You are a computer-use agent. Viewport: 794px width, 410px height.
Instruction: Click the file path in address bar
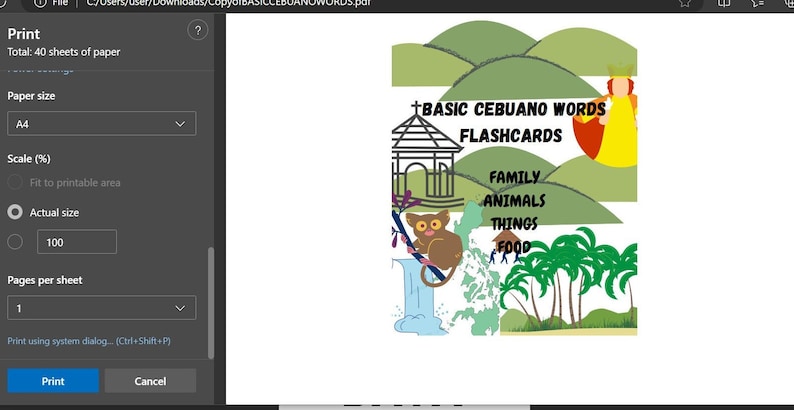tap(228, 3)
